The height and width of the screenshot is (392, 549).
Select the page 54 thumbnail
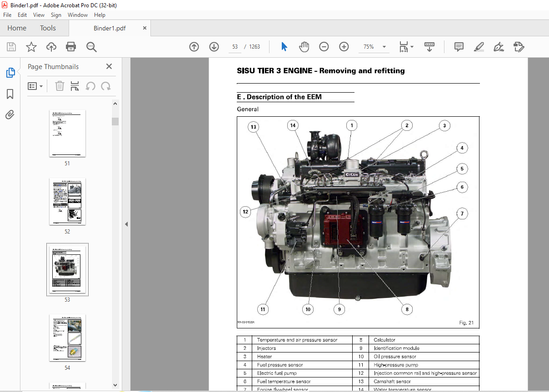(67, 338)
